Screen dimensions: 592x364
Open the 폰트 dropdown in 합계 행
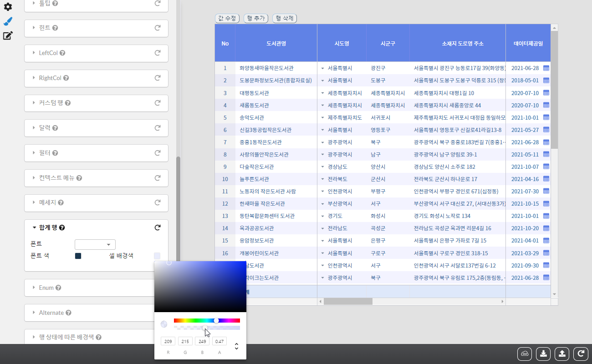[95, 244]
